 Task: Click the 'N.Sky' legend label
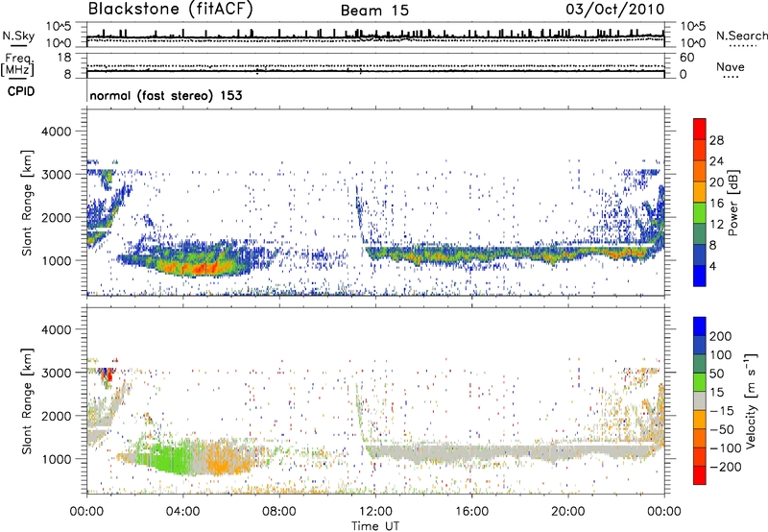(18, 36)
